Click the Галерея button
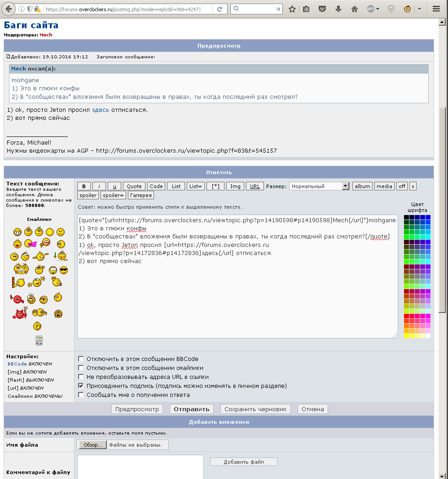The height and width of the screenshot is (479, 448). click(141, 195)
